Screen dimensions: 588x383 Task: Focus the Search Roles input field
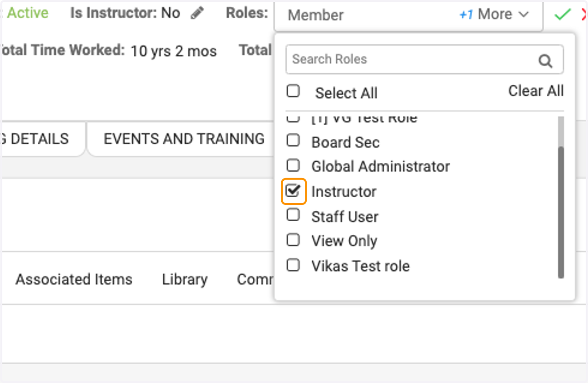tap(424, 60)
